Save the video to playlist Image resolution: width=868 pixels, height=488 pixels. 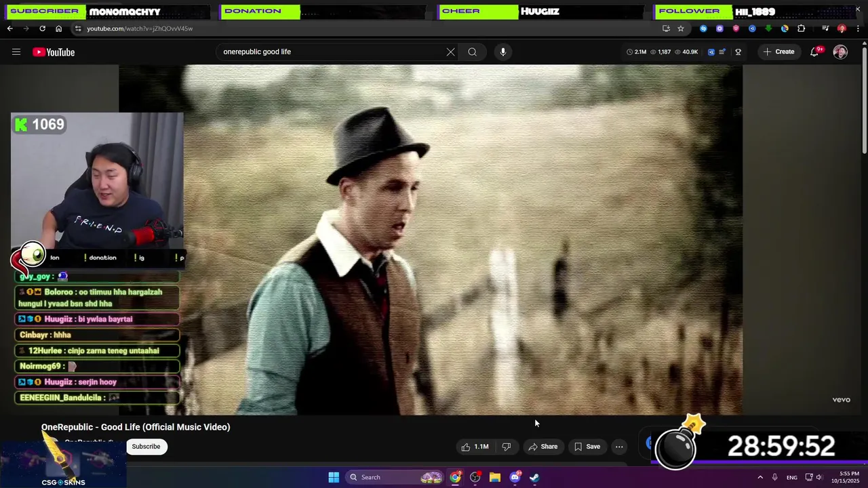[x=587, y=447]
